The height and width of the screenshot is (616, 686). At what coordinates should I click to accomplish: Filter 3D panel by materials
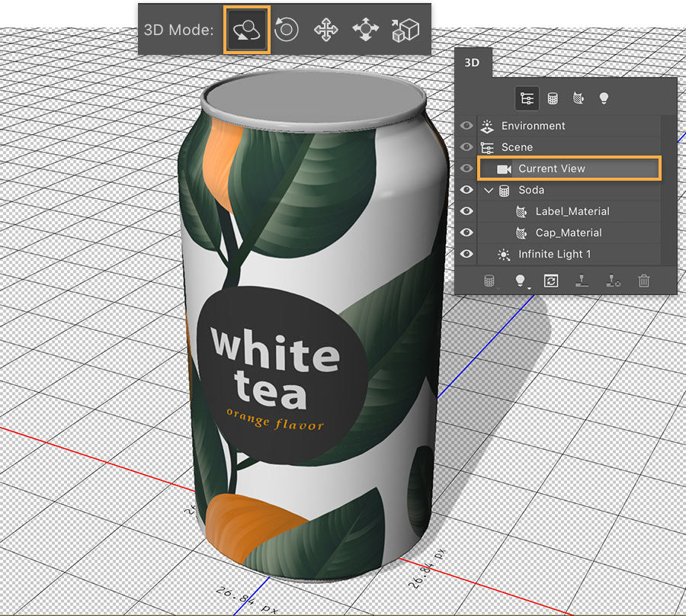tap(578, 98)
